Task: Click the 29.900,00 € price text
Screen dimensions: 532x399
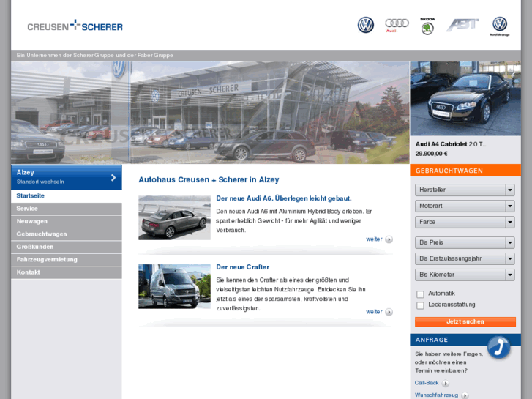Action: 431,154
